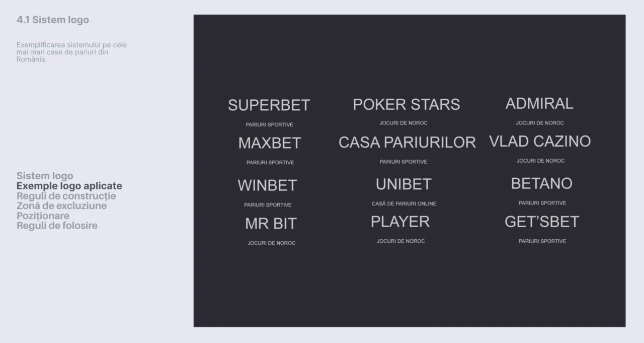Click the BETANO logo example

point(541,183)
